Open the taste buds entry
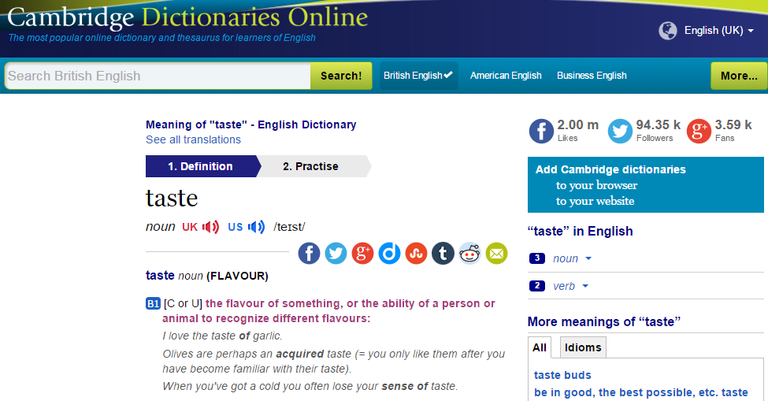 click(562, 375)
